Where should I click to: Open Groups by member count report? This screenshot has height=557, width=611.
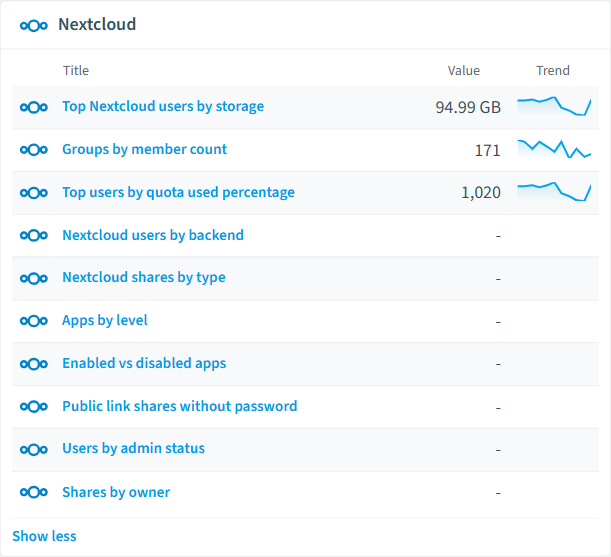(145, 149)
